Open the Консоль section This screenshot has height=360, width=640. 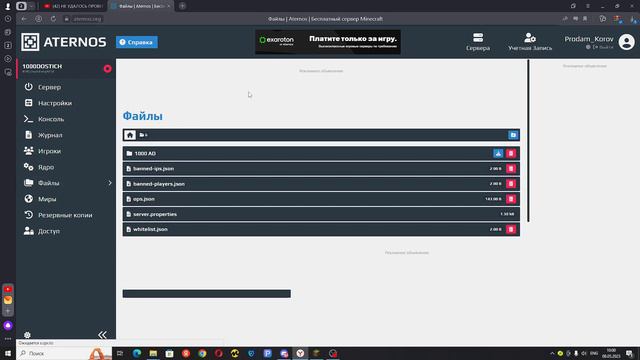tap(51, 119)
